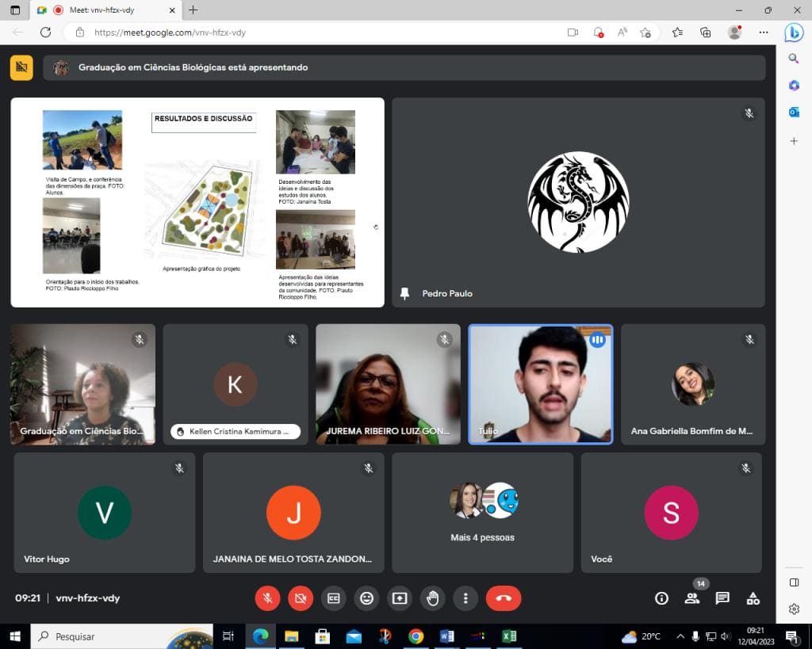Click the present screen button

point(400,598)
